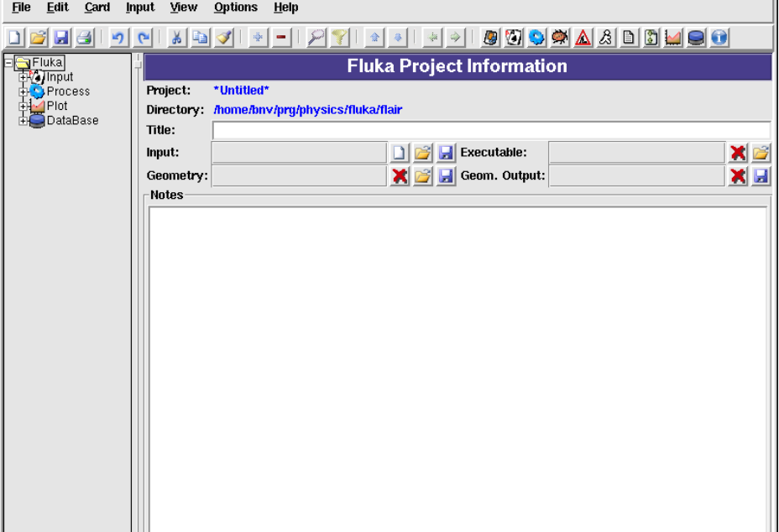Move card down with down arrow icon
Screen dimensions: 779x532
click(x=398, y=37)
